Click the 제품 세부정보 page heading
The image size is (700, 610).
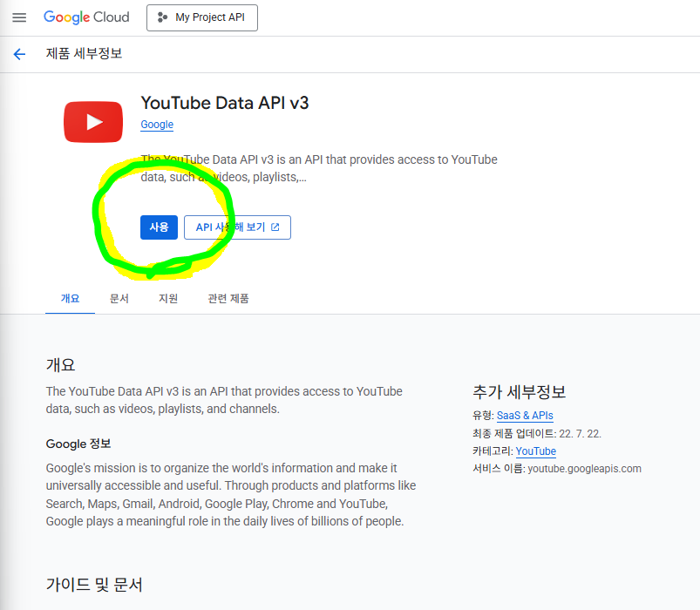click(84, 53)
